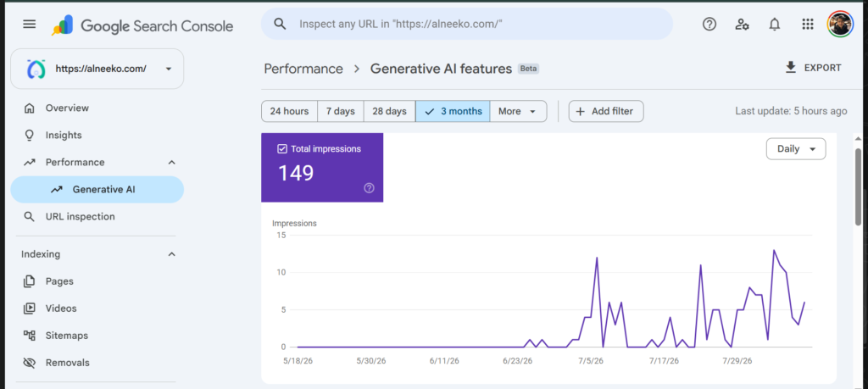Click the 7/5/26 chart date label
The height and width of the screenshot is (389, 868).
point(591,361)
